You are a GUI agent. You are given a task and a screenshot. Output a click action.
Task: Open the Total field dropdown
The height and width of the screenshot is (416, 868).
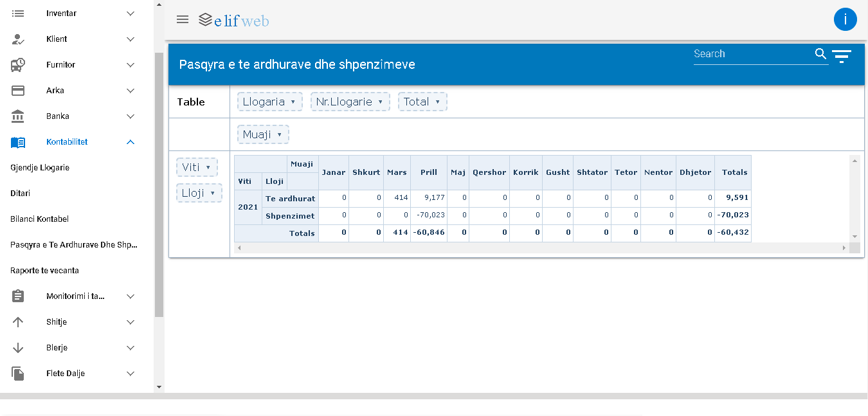[x=437, y=102]
